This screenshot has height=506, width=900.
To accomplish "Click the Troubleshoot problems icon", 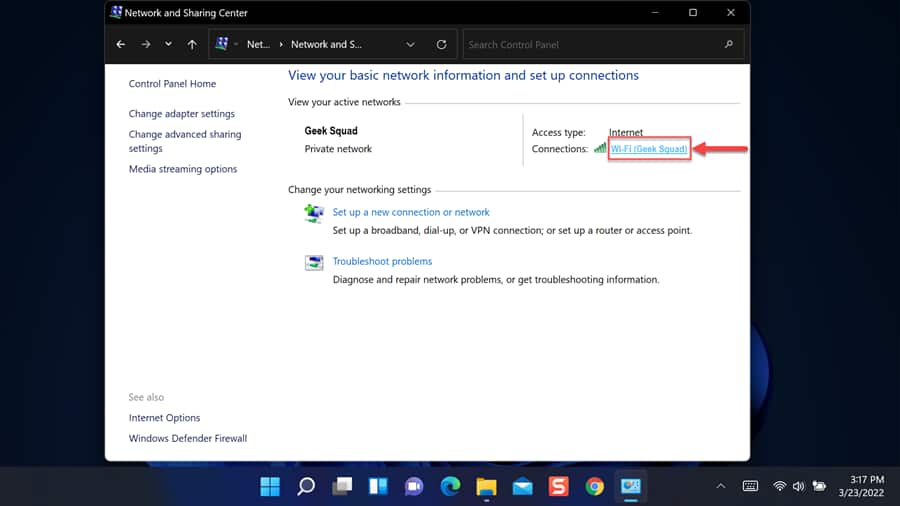I will click(x=314, y=263).
